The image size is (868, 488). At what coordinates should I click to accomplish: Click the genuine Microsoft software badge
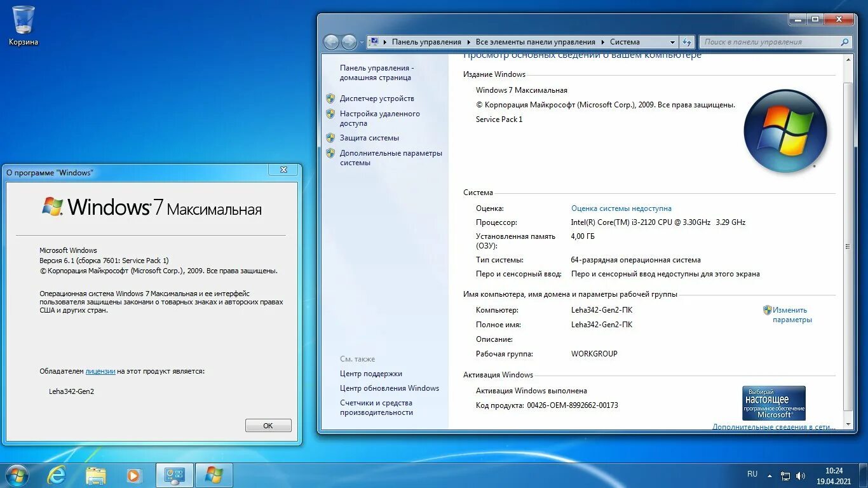(x=774, y=403)
